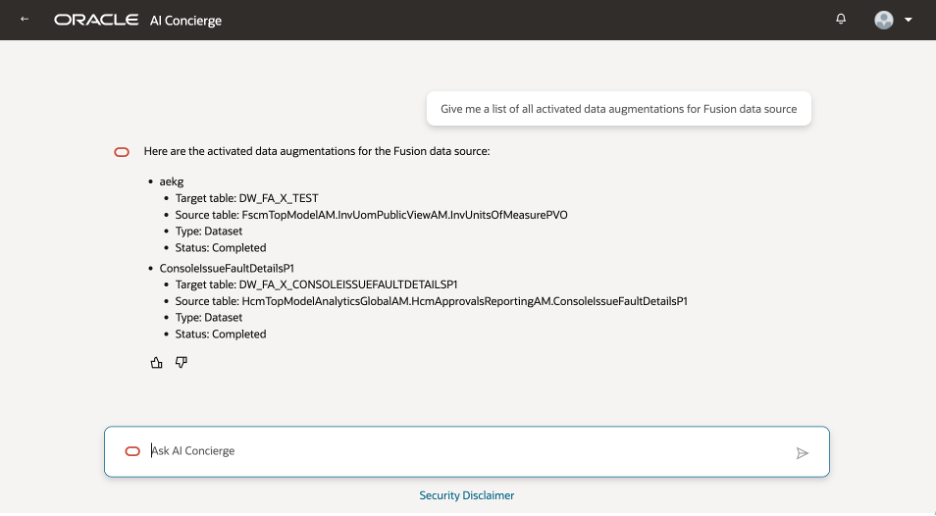
Task: Click the AI Concierge title text
Action: click(x=186, y=20)
